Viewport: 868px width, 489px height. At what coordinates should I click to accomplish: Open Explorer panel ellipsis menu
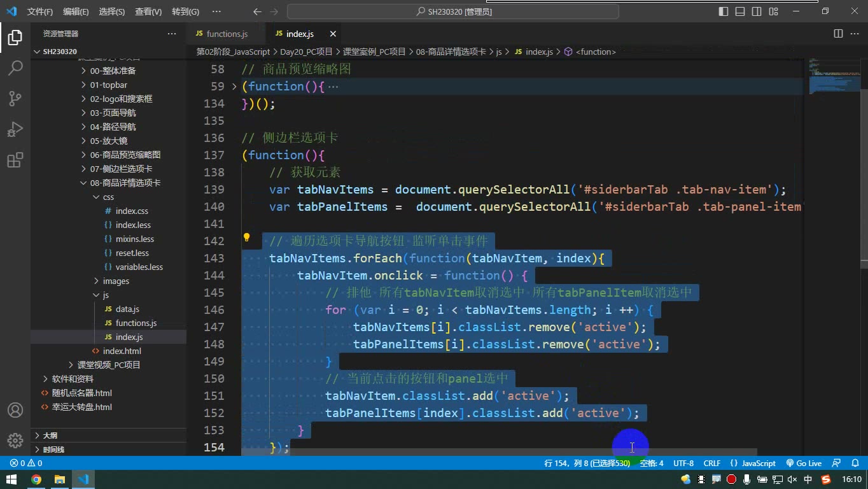click(x=172, y=34)
